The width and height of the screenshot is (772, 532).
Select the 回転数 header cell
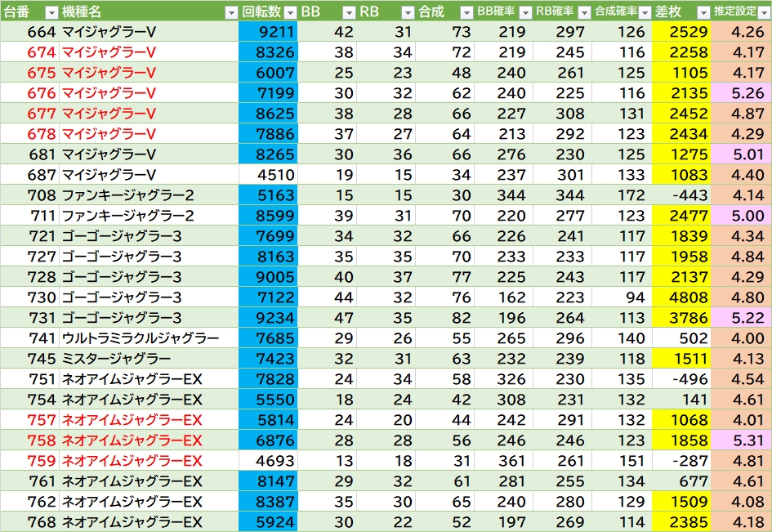pyautogui.click(x=268, y=11)
